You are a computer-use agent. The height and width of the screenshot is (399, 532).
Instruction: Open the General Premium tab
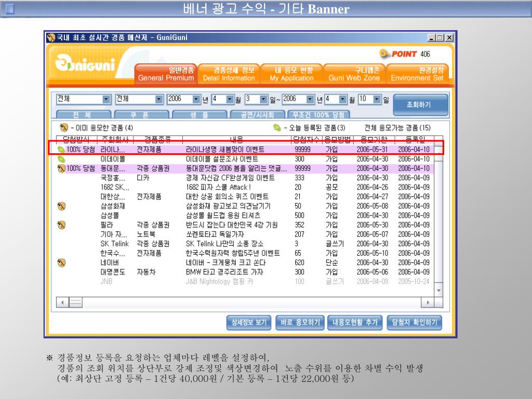(166, 74)
